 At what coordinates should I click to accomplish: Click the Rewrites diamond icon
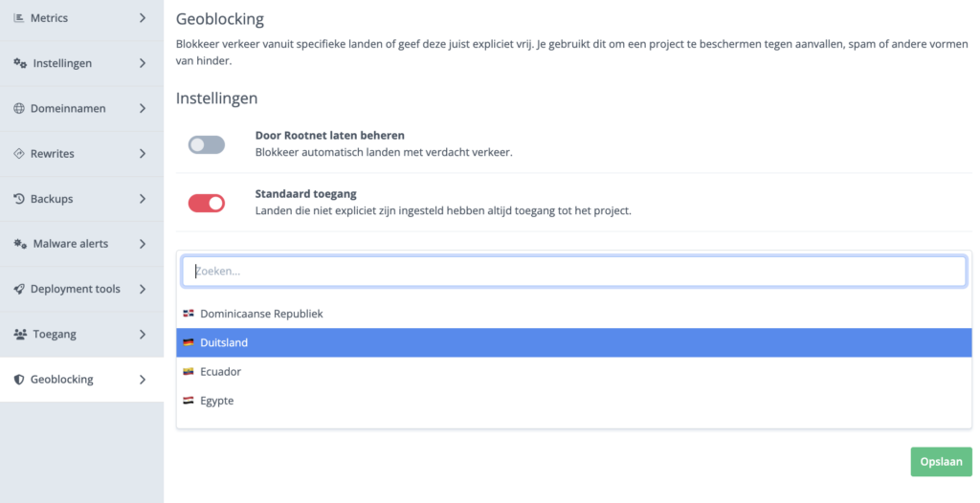pos(19,154)
